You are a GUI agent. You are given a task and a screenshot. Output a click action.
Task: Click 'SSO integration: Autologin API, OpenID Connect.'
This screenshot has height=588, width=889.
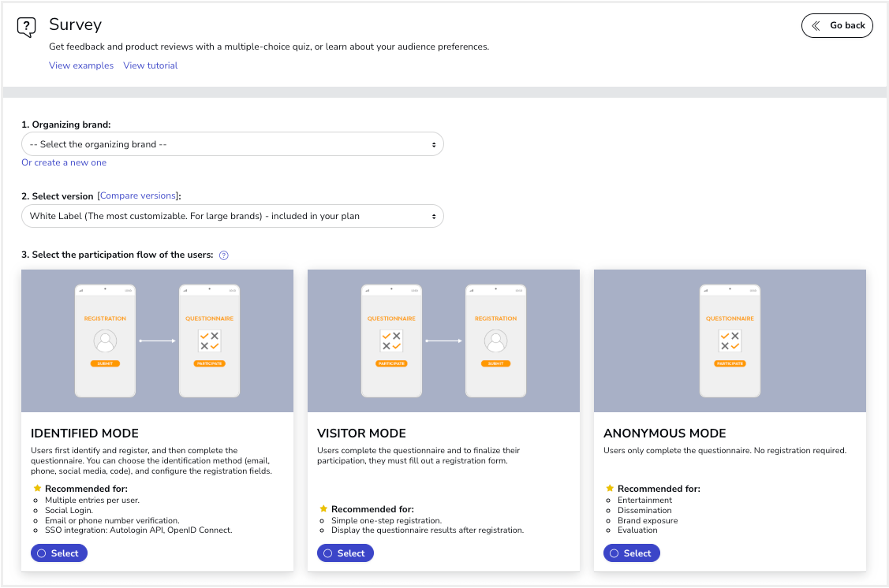138,530
